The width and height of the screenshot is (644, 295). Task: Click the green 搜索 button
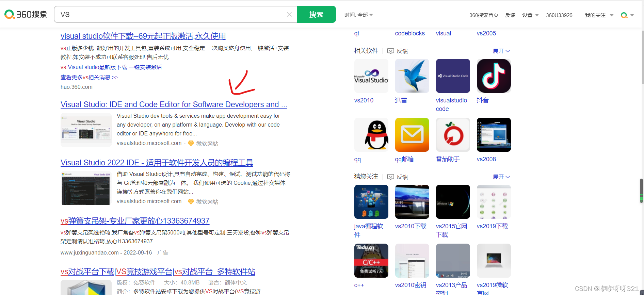tap(316, 14)
